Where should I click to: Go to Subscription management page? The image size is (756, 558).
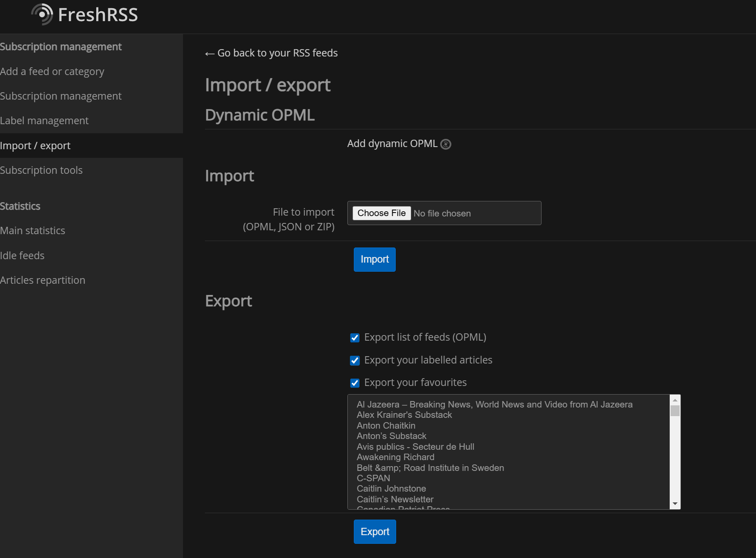tap(61, 96)
